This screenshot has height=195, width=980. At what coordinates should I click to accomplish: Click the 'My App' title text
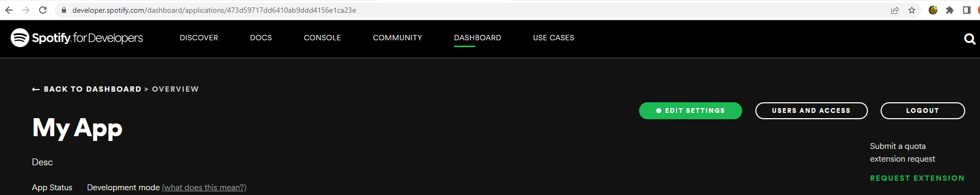[77, 128]
